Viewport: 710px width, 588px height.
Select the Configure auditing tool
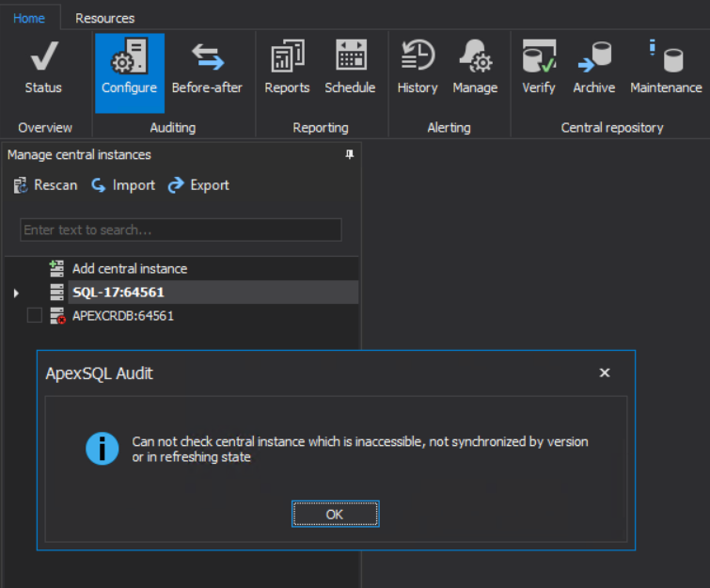pyautogui.click(x=130, y=72)
